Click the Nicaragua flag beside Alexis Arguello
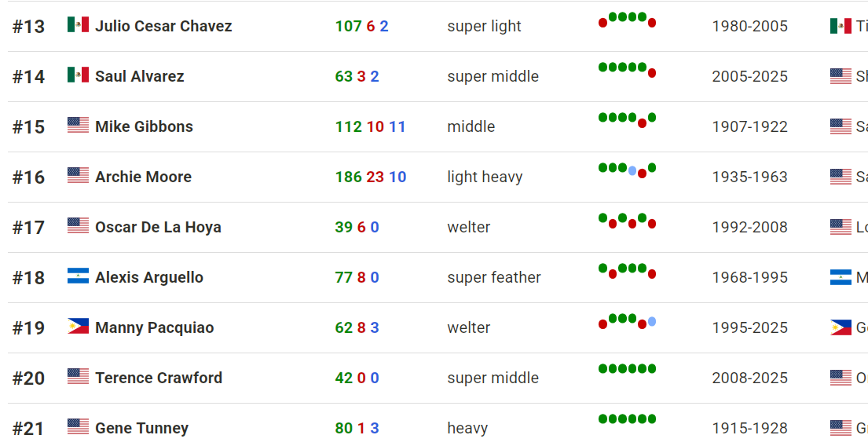868x446 pixels. (x=78, y=276)
